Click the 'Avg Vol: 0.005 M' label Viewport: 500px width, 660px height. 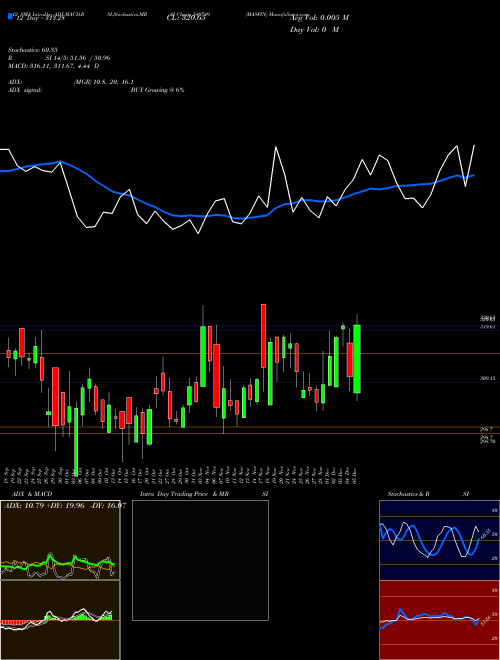[x=320, y=18]
